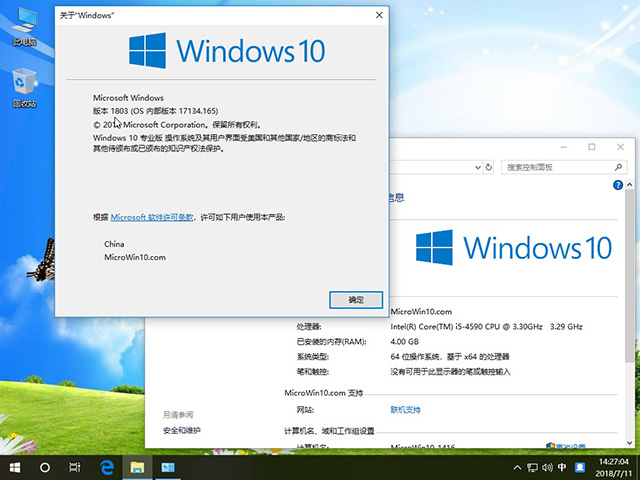Viewport: 640px width, 480px height.
Task: Open the Recycle Bin desktop icon
Action: 24,88
